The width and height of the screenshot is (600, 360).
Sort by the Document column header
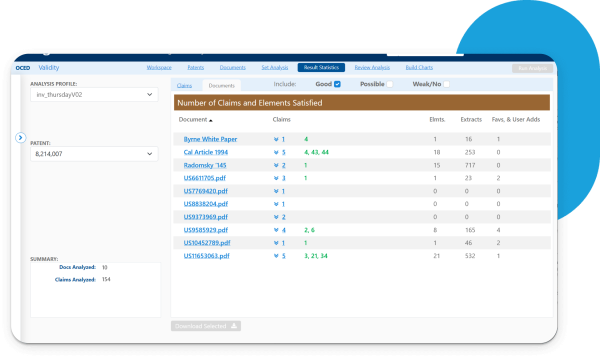click(x=195, y=120)
